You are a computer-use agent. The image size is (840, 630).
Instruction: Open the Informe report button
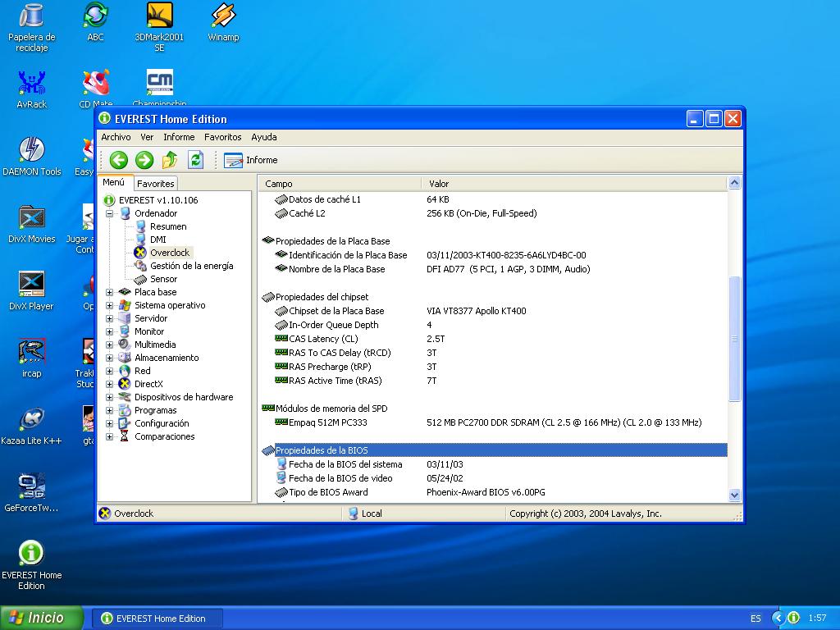[x=251, y=160]
